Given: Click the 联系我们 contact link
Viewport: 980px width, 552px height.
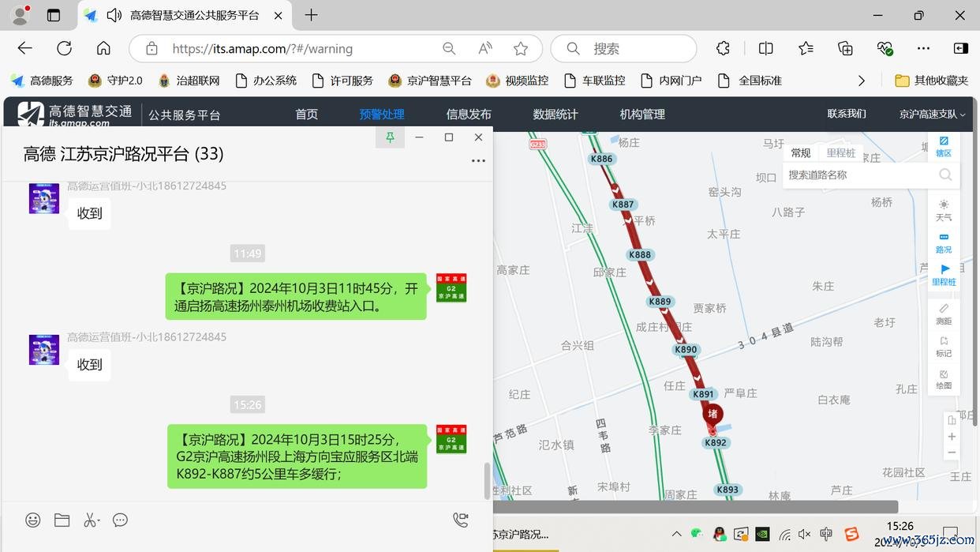Looking at the screenshot, I should tap(847, 114).
